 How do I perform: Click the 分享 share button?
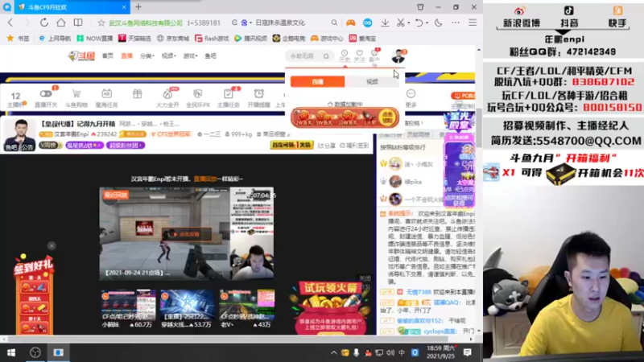point(327,146)
